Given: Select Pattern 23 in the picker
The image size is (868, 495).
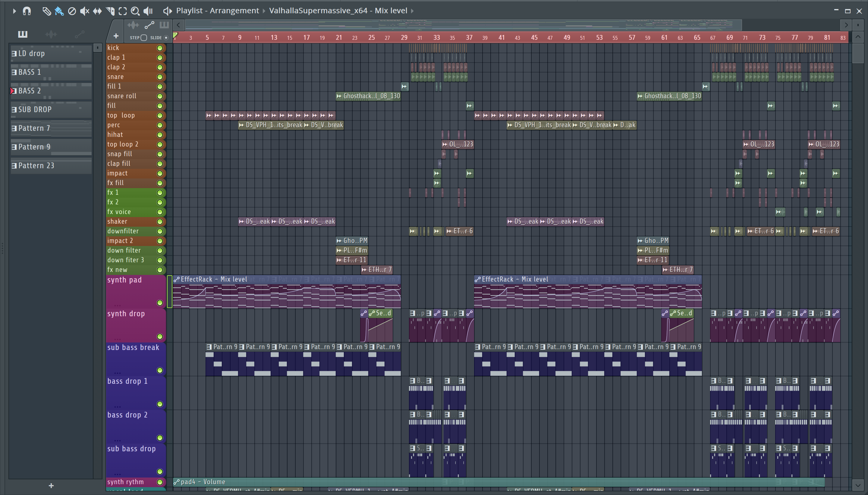Looking at the screenshot, I should click(x=51, y=166).
